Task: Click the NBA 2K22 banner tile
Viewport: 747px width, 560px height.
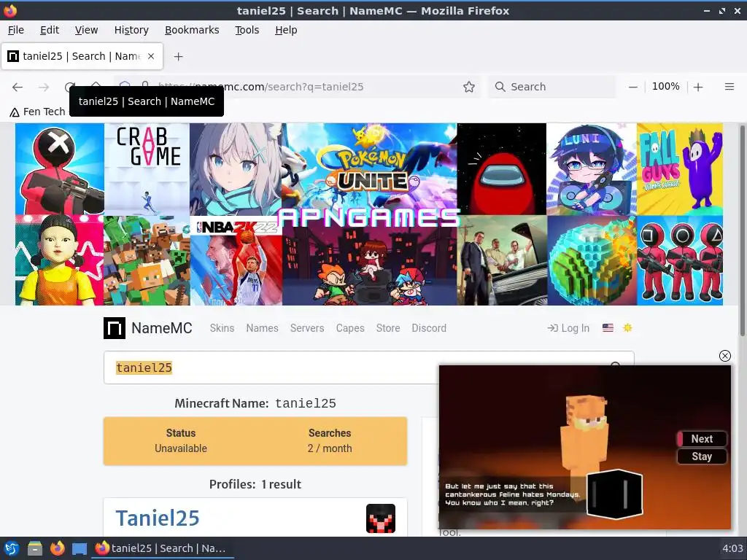Action: click(236, 260)
